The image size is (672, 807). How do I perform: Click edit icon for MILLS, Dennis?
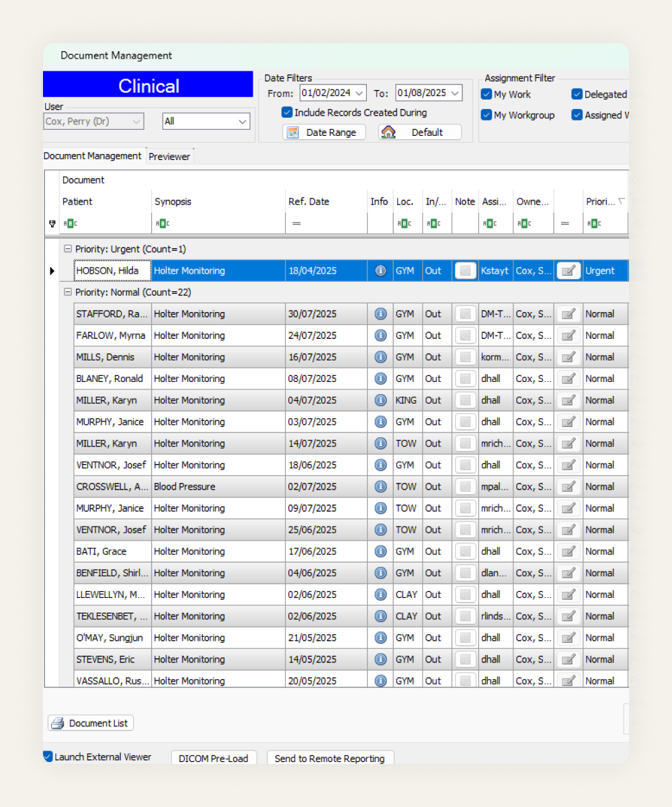point(569,357)
